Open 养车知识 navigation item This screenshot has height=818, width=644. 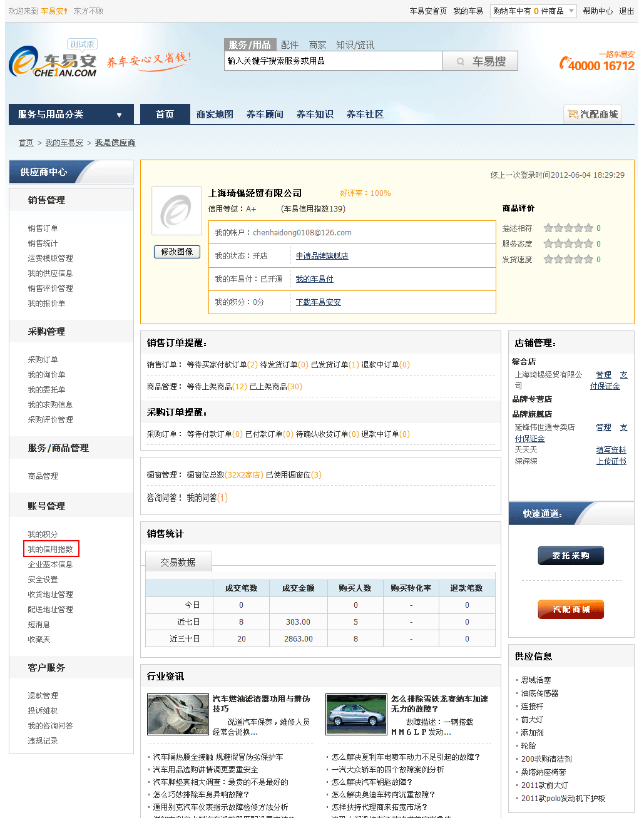pyautogui.click(x=315, y=115)
